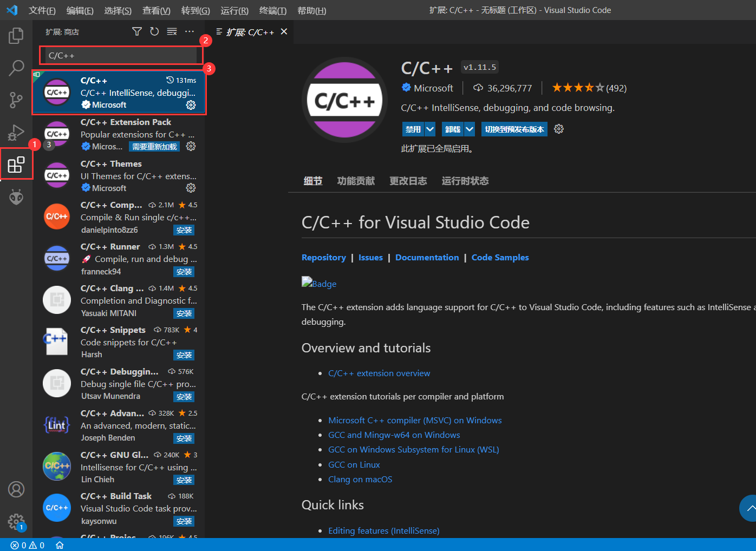Open the Run and Debug view
The height and width of the screenshot is (551, 756).
click(x=16, y=132)
